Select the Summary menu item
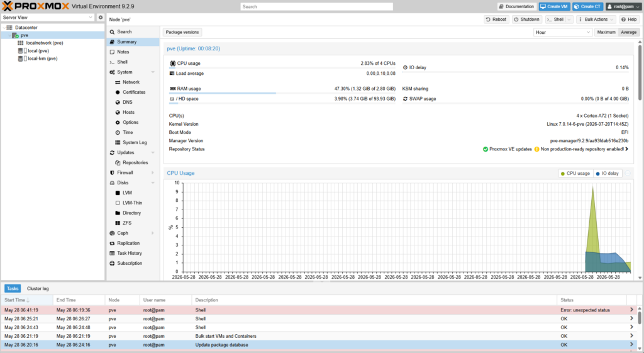The image size is (644, 353). point(133,42)
